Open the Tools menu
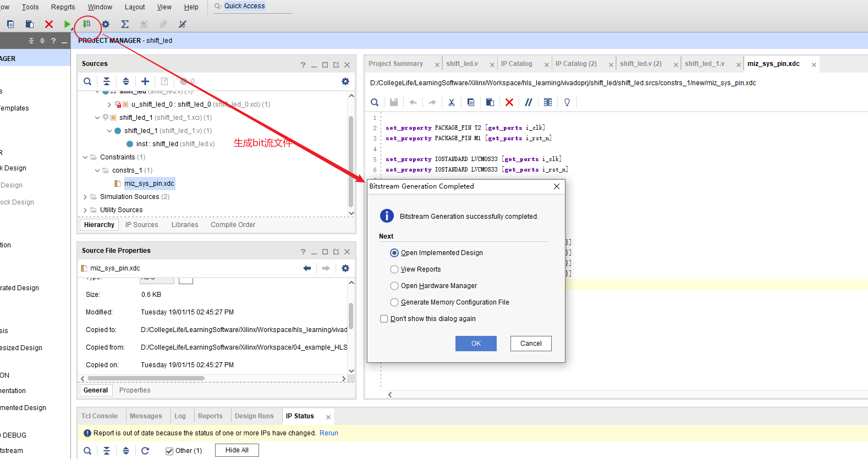 [x=30, y=7]
